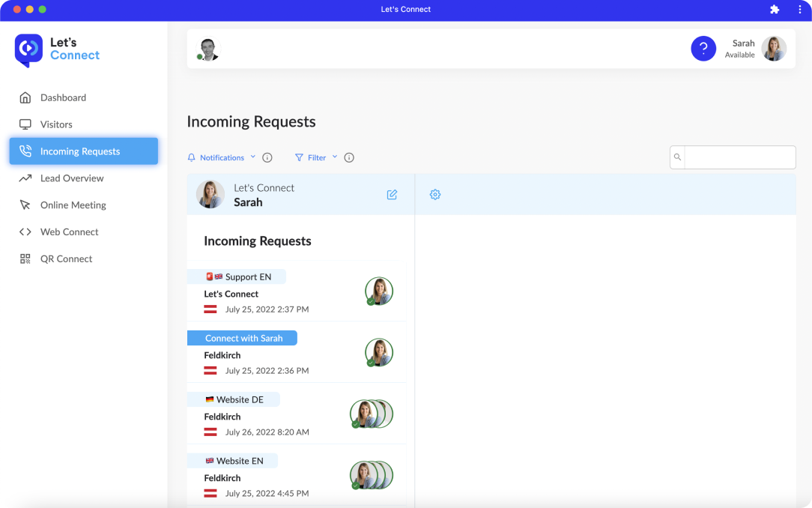The height and width of the screenshot is (508, 812).
Task: Click the blue question mark help button
Action: (x=703, y=48)
